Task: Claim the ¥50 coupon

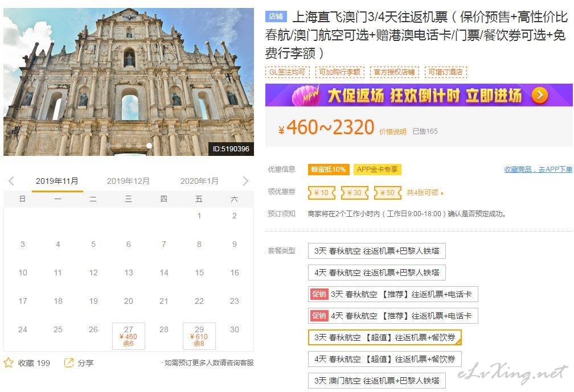Action: [x=387, y=193]
